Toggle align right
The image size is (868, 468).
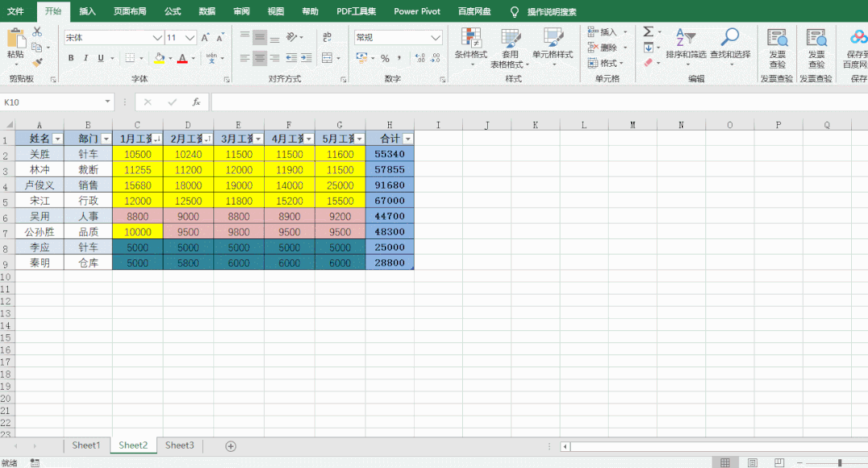pyautogui.click(x=275, y=58)
